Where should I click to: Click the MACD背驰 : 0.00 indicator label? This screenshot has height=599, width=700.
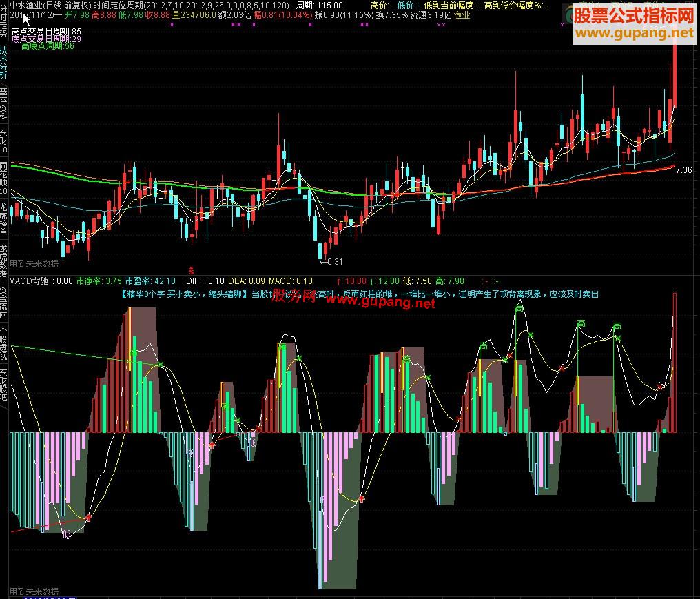(41, 281)
